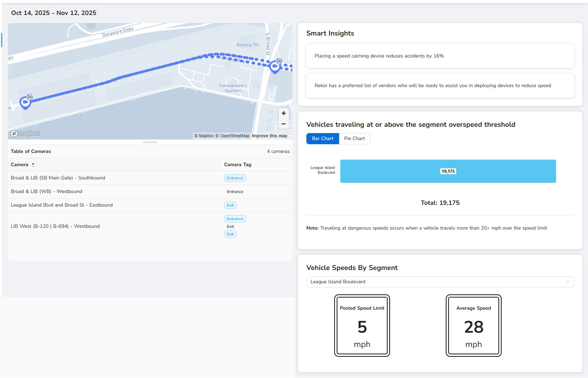588x378 pixels.
Task: Open League Island Boulevard segment dropdown
Action: (440, 282)
